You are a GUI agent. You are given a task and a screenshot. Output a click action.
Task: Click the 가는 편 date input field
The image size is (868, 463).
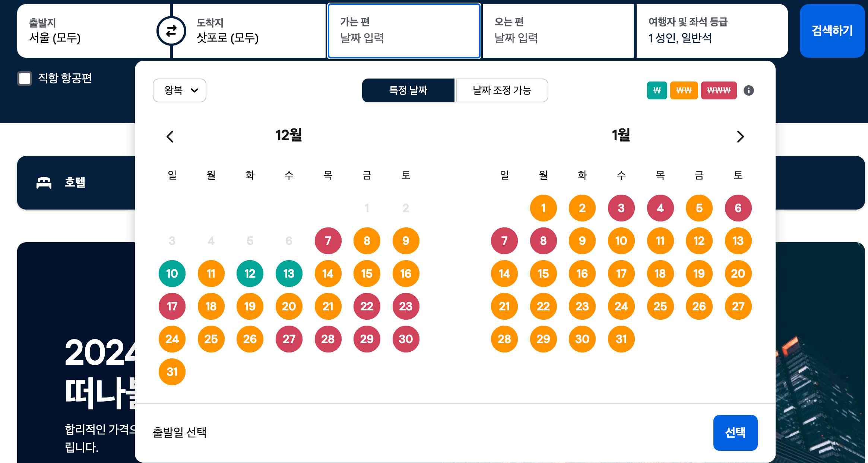[404, 31]
